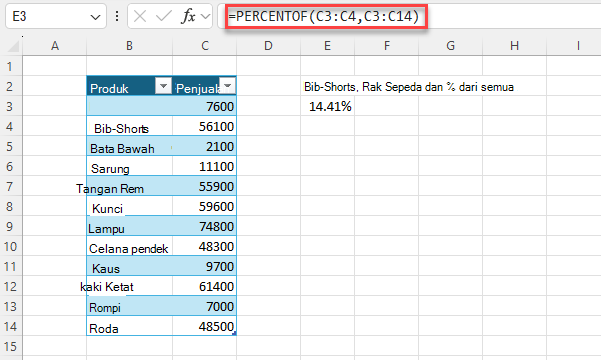601x360 pixels.
Task: Click the Kunci product cell
Action: (x=130, y=206)
